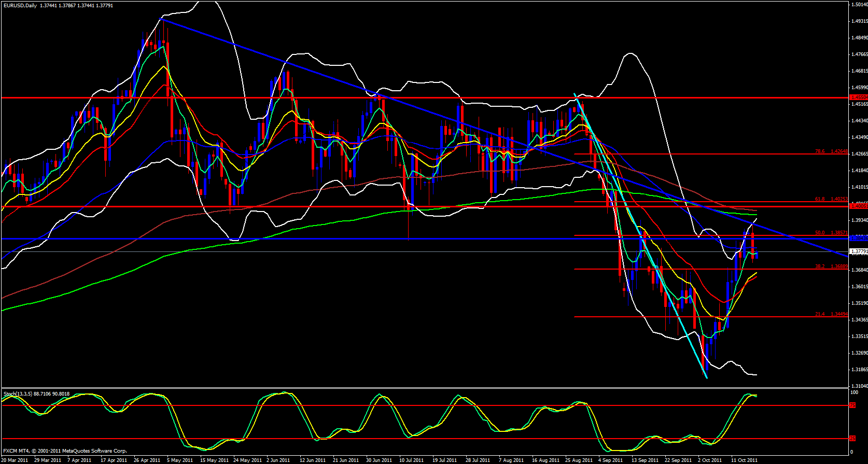The height and width of the screenshot is (464, 868).
Task: Select the 11 Oct 2011 date label
Action: click(x=744, y=460)
